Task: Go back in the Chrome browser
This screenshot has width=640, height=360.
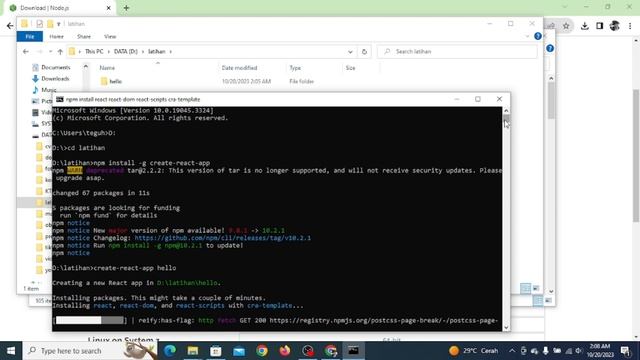Action: click(x=10, y=26)
